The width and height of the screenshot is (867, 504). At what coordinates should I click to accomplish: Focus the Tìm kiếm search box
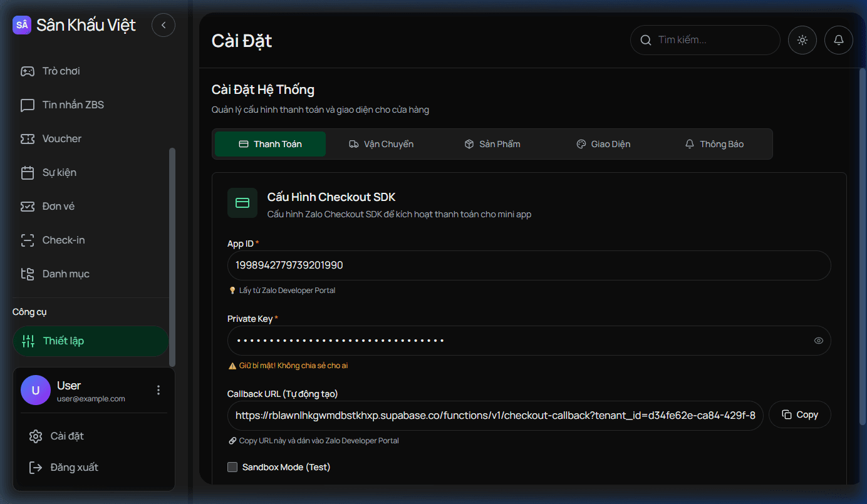pos(711,40)
